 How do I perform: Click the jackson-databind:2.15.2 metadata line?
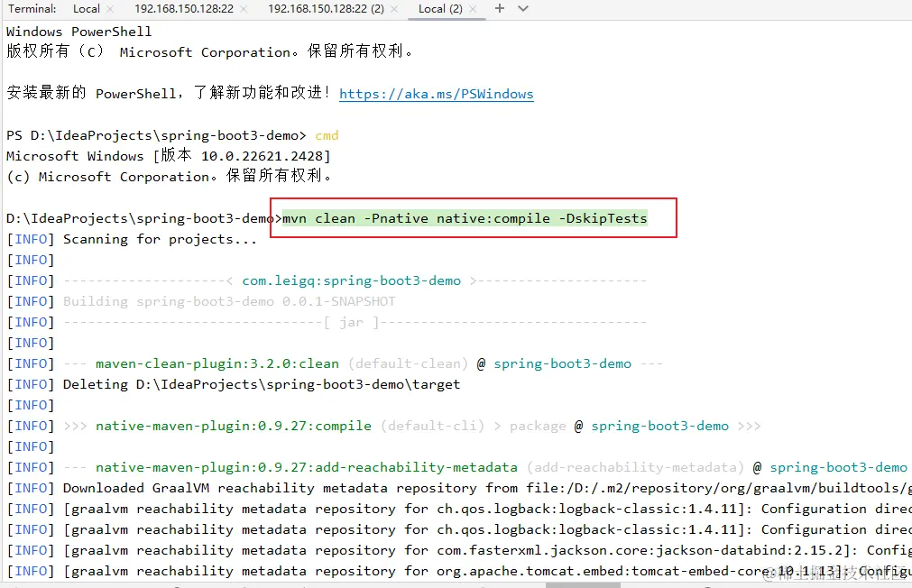coord(459,550)
